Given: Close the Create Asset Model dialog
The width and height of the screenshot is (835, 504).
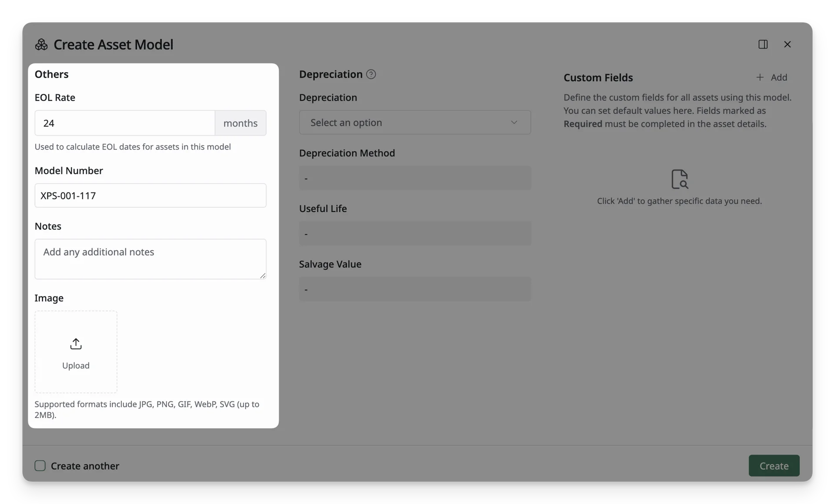Looking at the screenshot, I should tap(787, 44).
